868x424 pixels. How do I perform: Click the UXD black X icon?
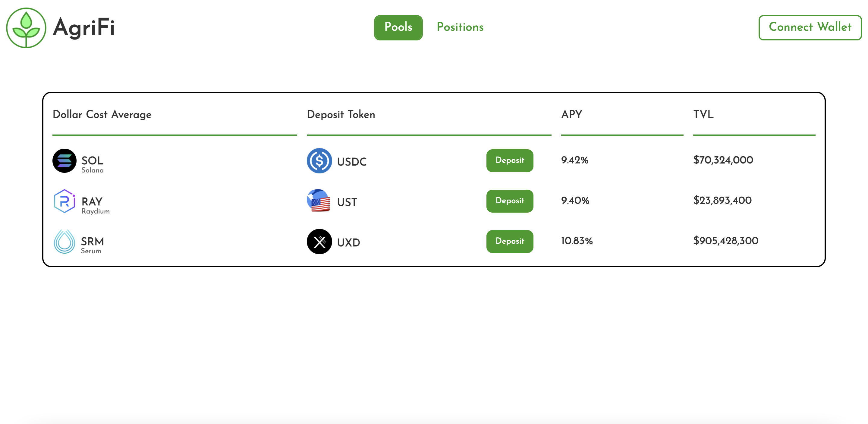[x=319, y=242]
